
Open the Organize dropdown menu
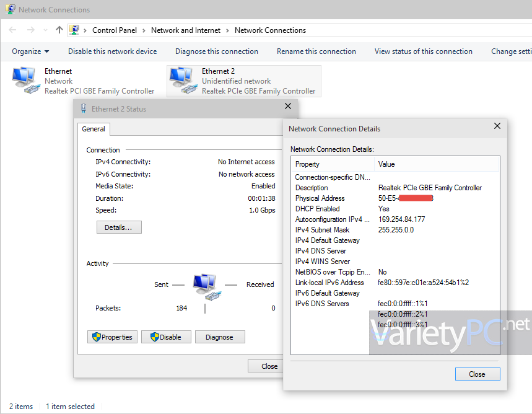coord(30,51)
